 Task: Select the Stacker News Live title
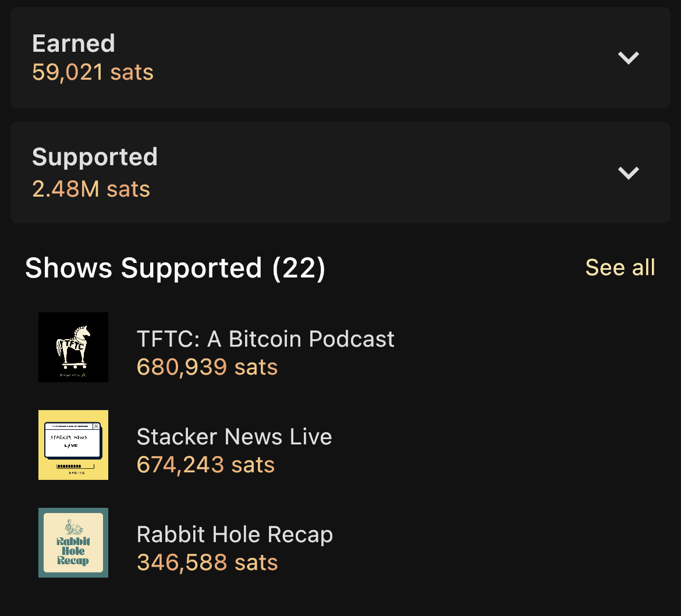point(234,437)
